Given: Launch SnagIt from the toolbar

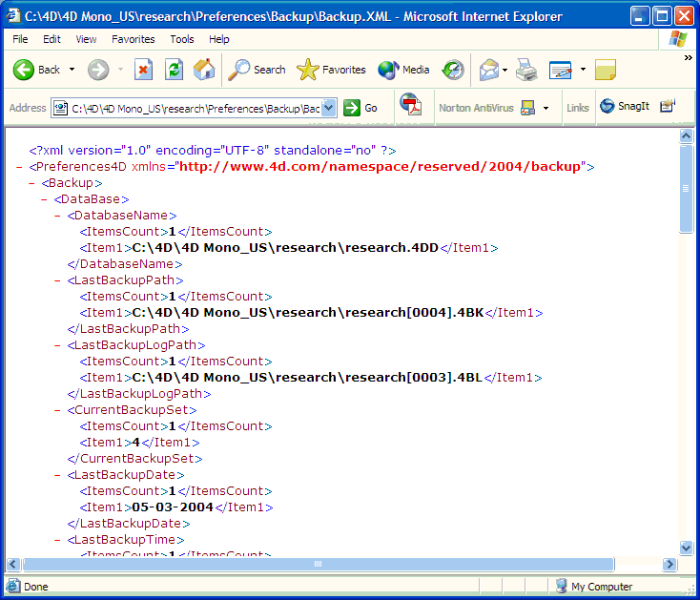Looking at the screenshot, I should (626, 106).
